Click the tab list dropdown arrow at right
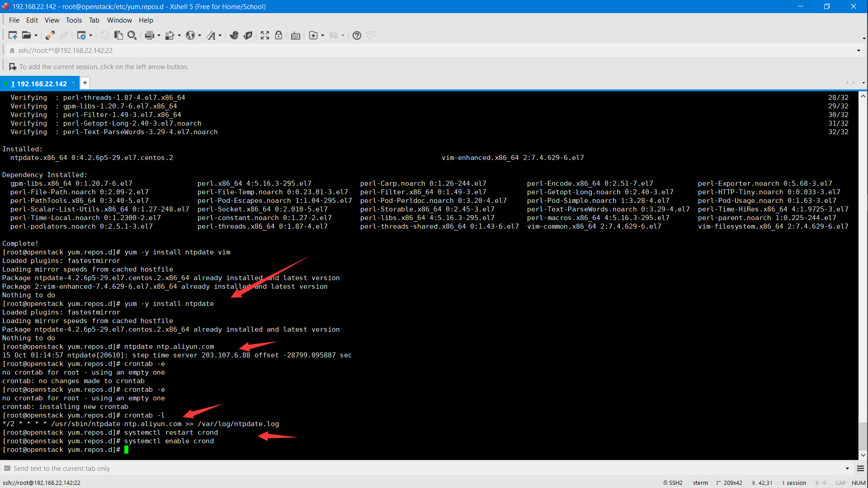868x488 pixels. (x=863, y=83)
